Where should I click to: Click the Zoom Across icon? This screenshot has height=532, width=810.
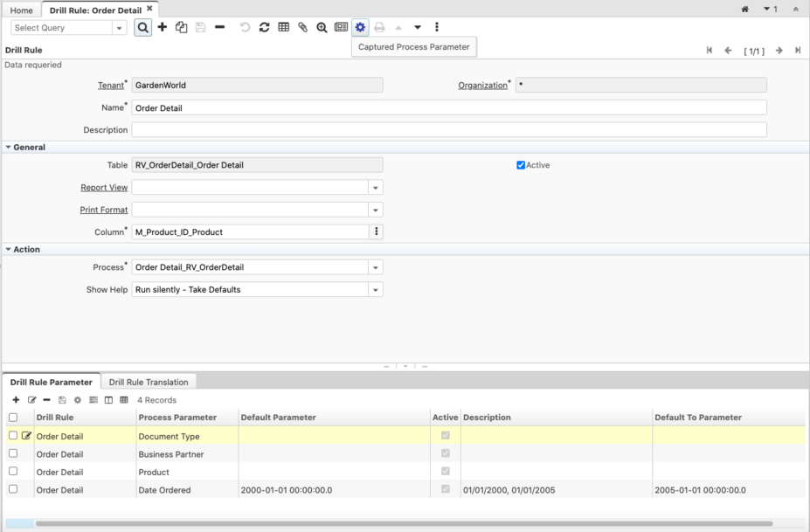tap(322, 27)
